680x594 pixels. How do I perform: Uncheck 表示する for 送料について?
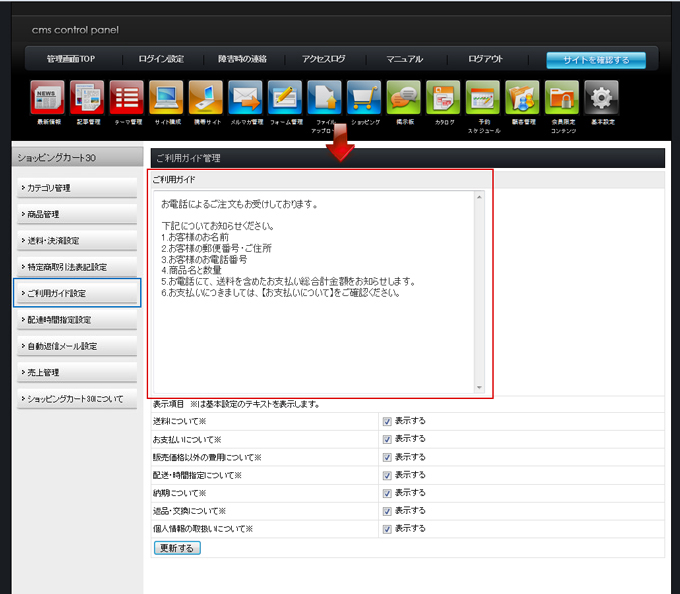[x=387, y=421]
